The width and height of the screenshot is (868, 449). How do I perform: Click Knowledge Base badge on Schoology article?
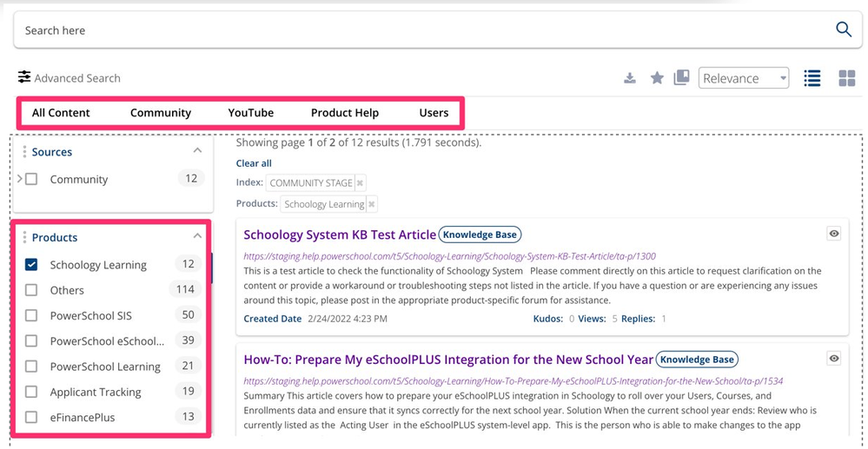tap(480, 234)
